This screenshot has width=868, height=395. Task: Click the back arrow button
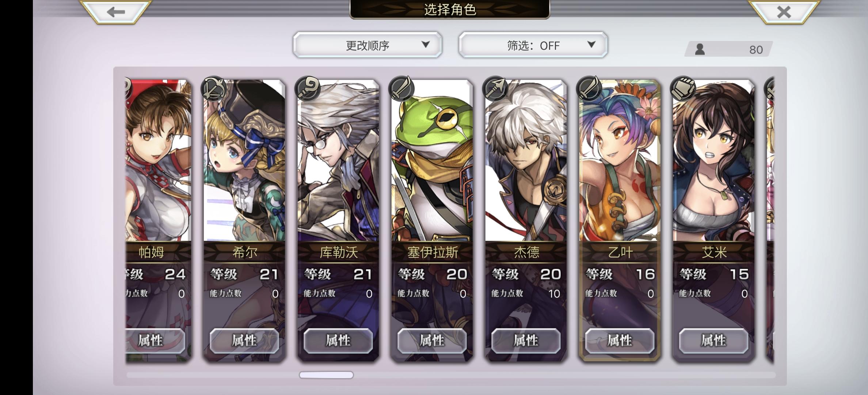click(115, 12)
